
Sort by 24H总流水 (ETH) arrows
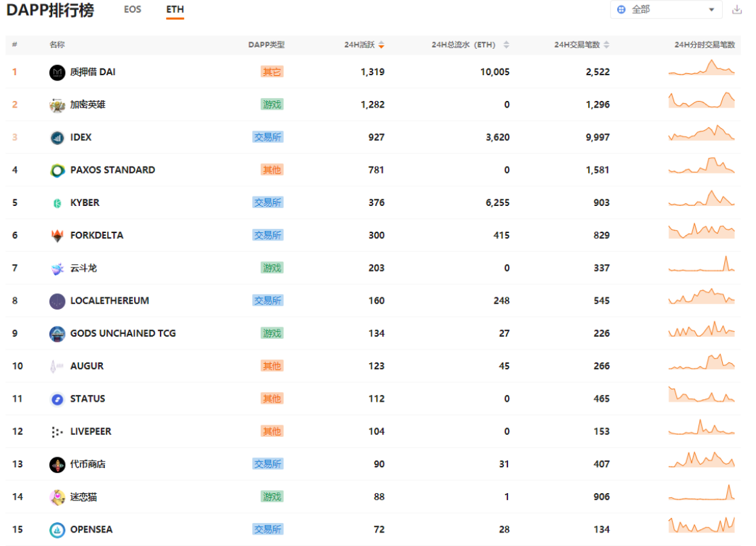[506, 45]
